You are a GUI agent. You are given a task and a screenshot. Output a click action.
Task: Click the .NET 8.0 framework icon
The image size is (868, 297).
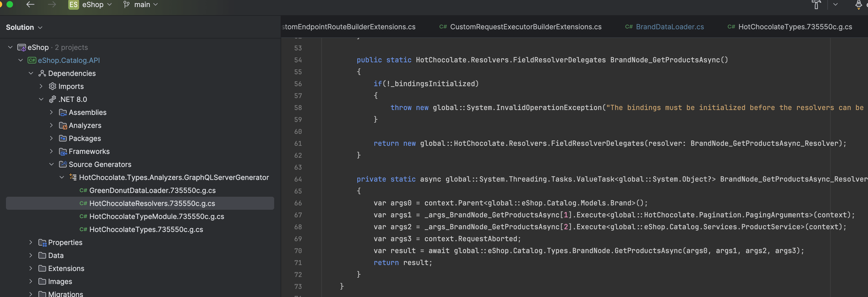(x=52, y=99)
